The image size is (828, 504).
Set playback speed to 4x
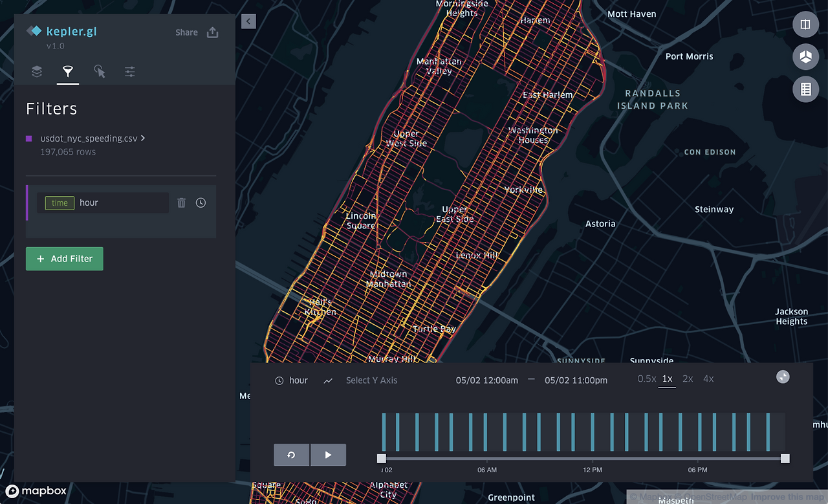(x=708, y=379)
